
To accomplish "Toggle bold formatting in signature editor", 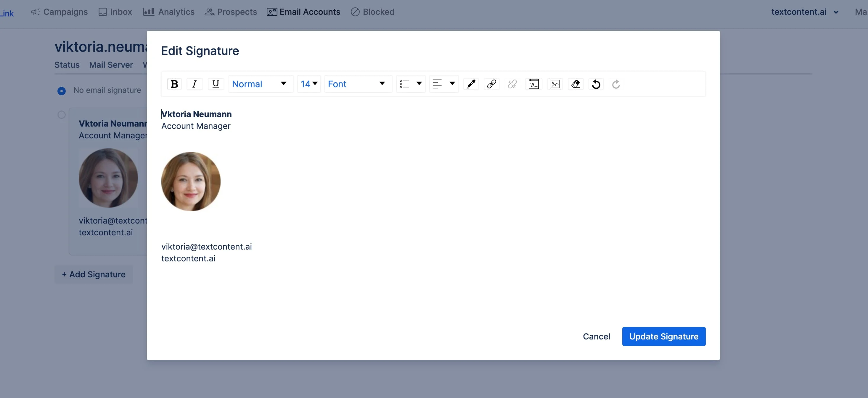I will click(x=174, y=84).
